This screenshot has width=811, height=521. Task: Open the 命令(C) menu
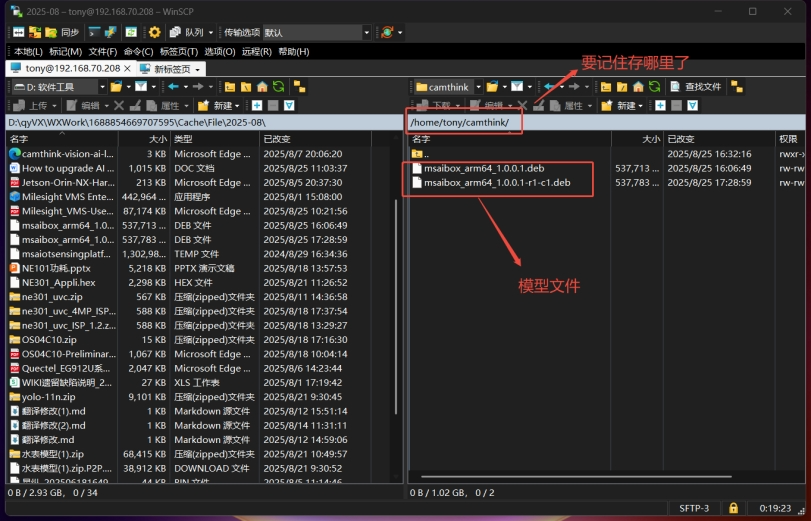137,51
